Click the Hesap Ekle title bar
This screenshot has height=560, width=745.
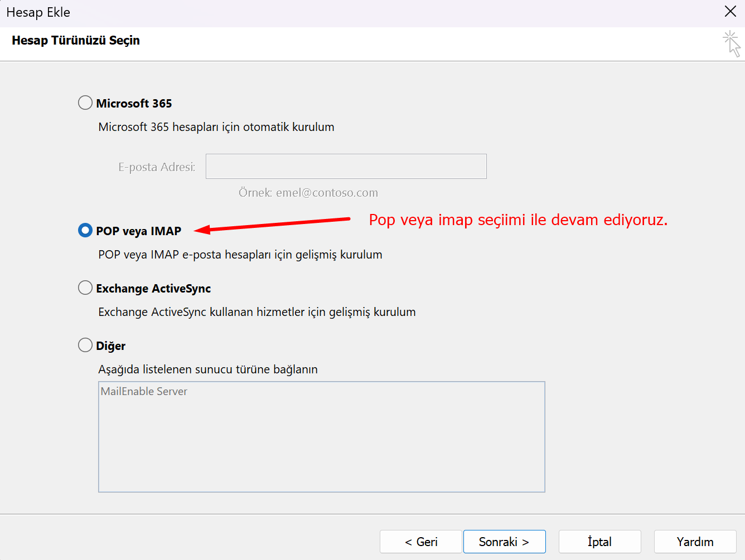pyautogui.click(x=38, y=12)
